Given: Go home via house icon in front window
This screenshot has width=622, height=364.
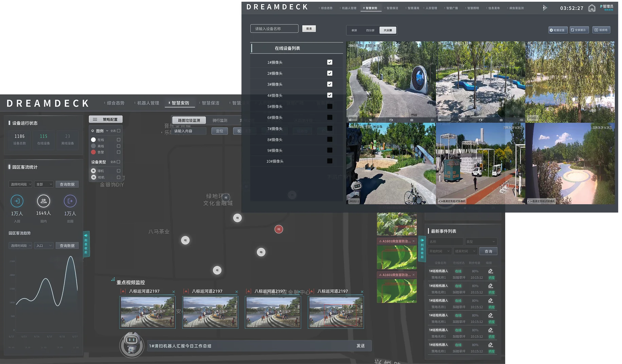Looking at the screenshot, I should tap(592, 8).
